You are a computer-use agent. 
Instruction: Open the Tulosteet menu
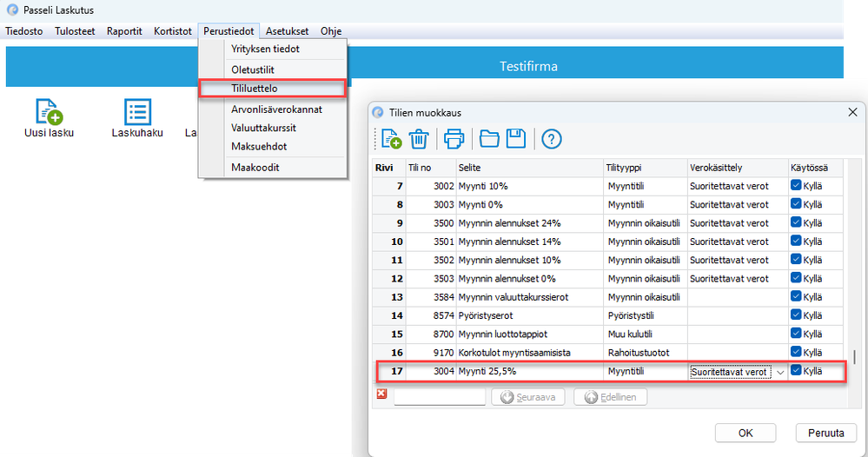(75, 31)
